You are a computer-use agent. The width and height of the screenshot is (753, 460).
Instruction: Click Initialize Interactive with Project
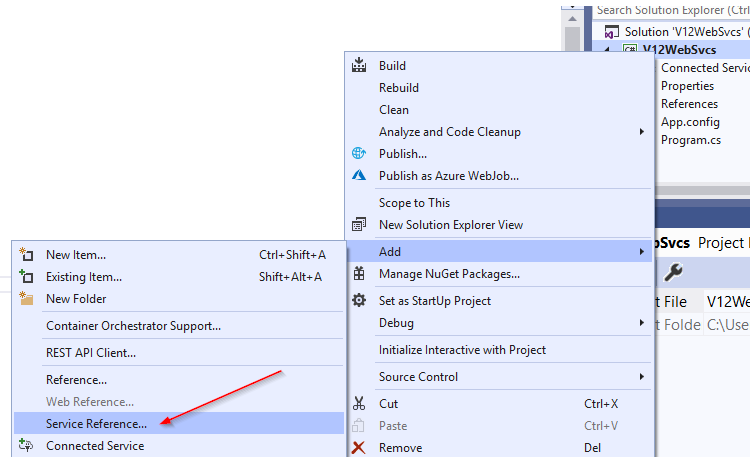click(x=462, y=350)
